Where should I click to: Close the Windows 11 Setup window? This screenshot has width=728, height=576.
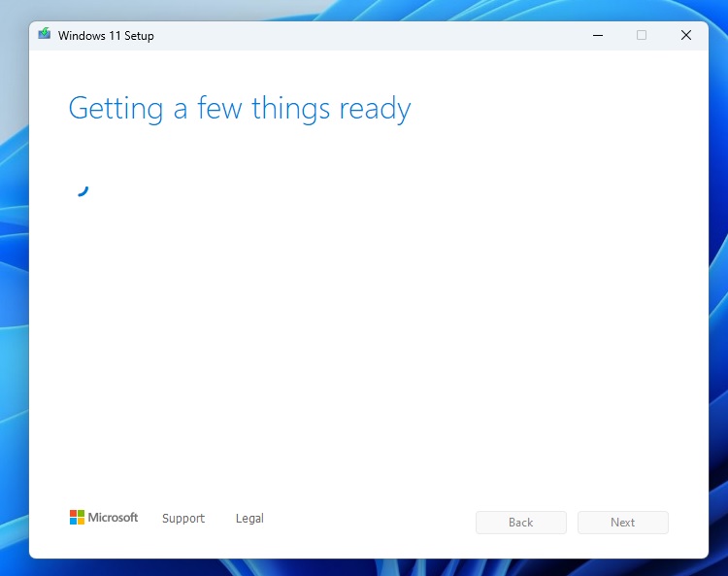(x=685, y=35)
